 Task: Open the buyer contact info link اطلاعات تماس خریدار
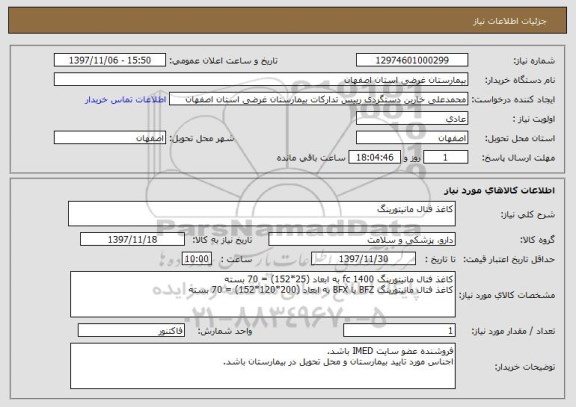[125, 100]
